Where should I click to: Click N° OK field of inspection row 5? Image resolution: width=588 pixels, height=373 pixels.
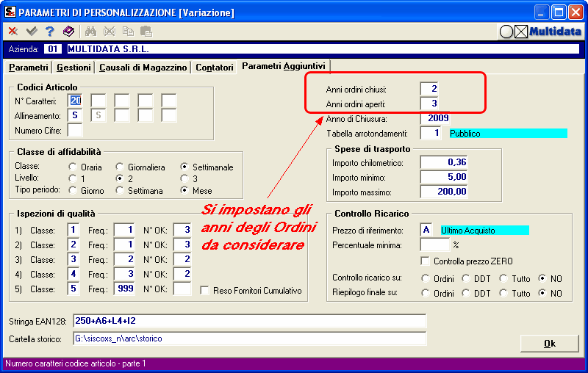[x=182, y=289]
